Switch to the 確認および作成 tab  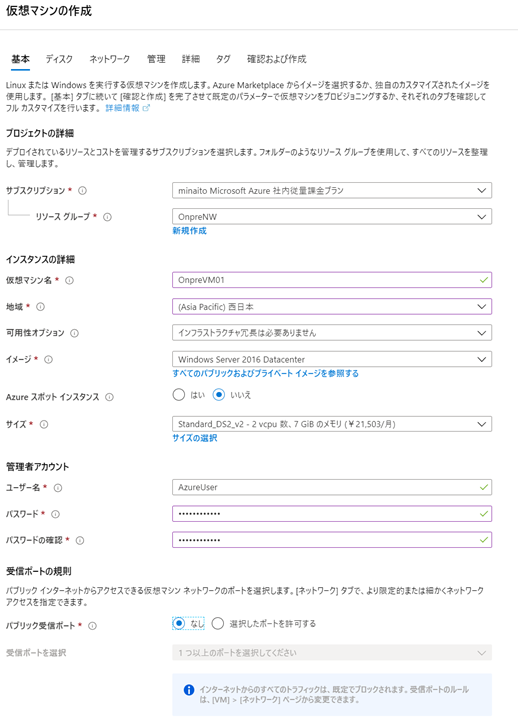point(276,59)
